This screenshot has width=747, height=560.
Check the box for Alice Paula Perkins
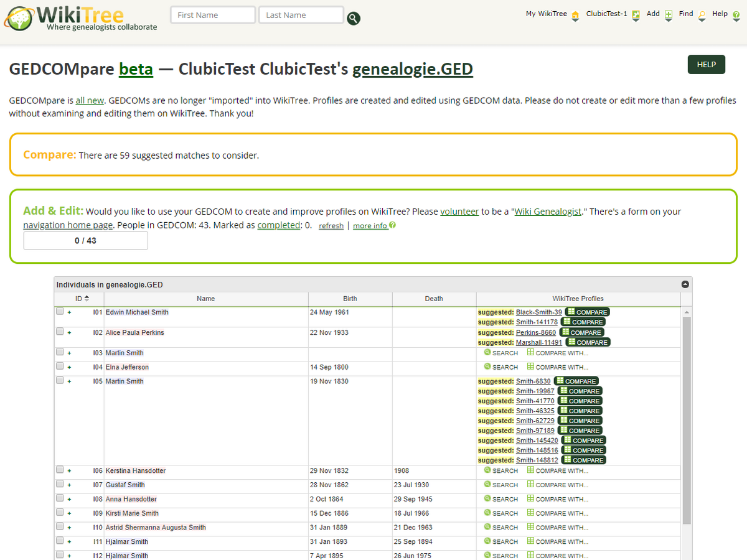[60, 332]
